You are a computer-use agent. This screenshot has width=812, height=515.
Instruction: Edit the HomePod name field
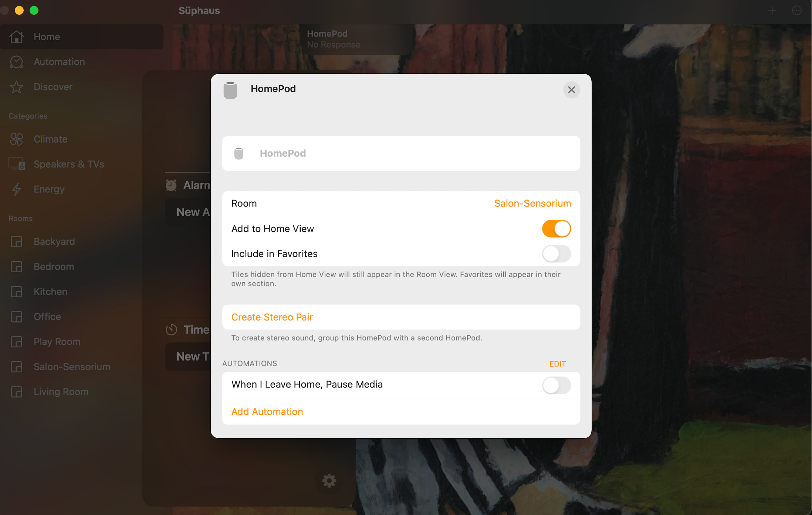point(401,153)
